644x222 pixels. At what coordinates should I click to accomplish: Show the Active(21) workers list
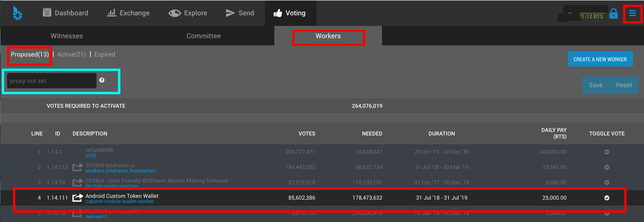click(72, 54)
